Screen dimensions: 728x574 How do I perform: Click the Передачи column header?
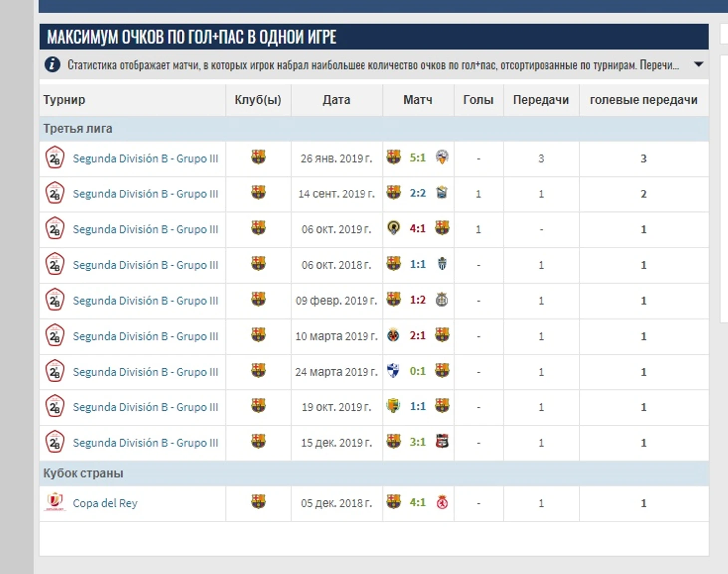[541, 100]
